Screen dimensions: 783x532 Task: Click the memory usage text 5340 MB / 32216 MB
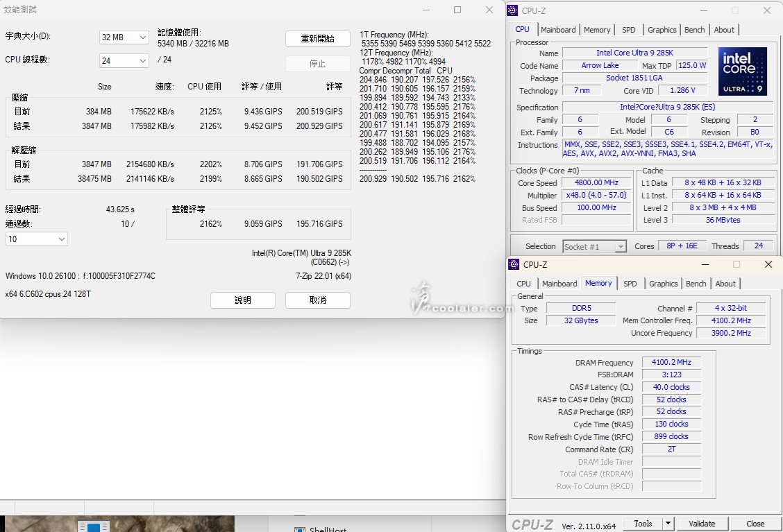pos(193,44)
